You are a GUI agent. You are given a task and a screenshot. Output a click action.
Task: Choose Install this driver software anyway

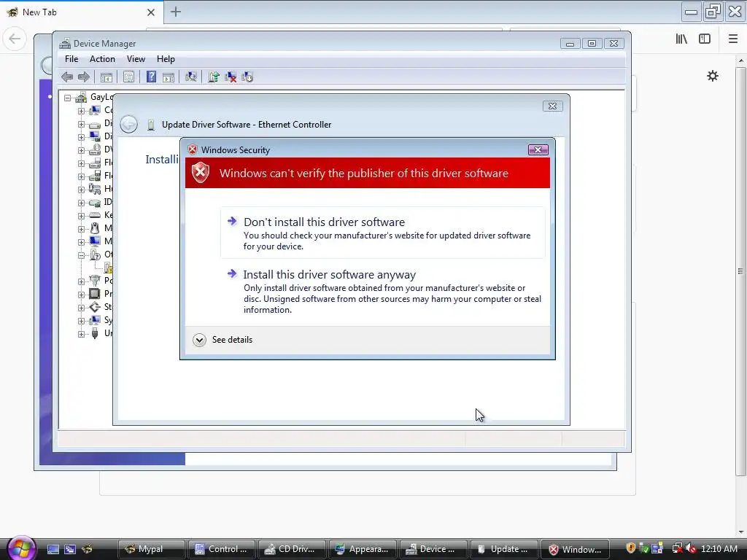382,292
